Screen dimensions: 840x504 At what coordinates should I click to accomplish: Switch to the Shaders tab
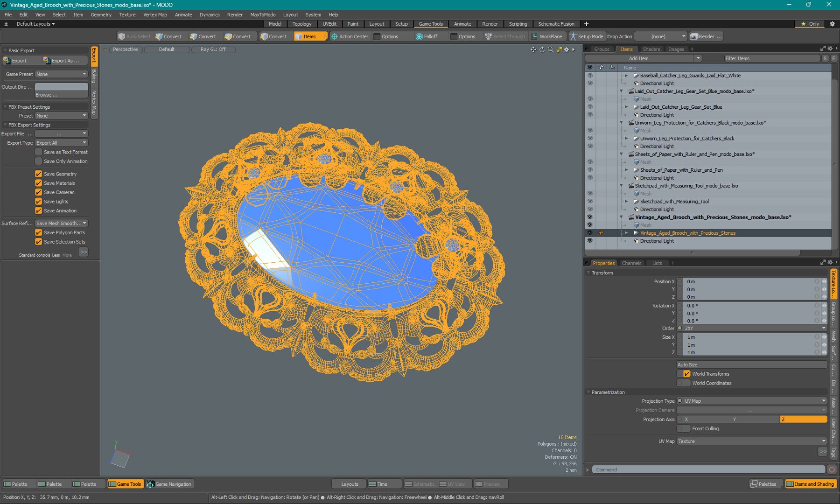(651, 49)
